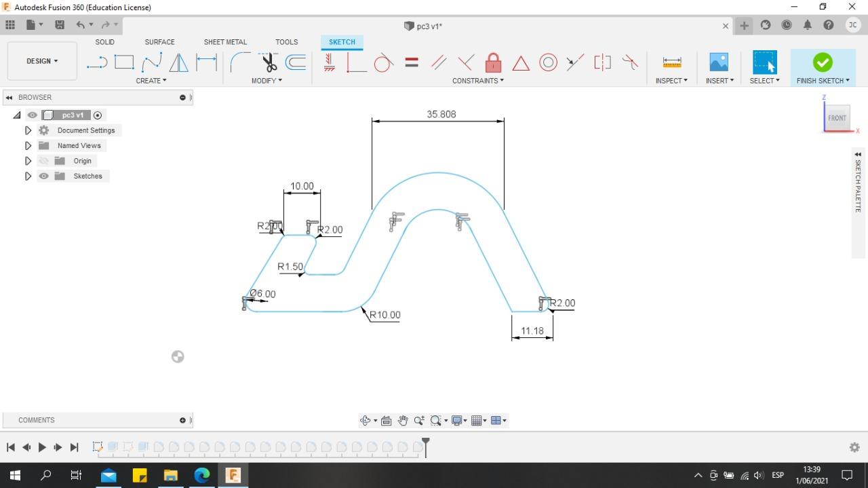
Task: Apply the Equal constraint
Action: pos(412,62)
